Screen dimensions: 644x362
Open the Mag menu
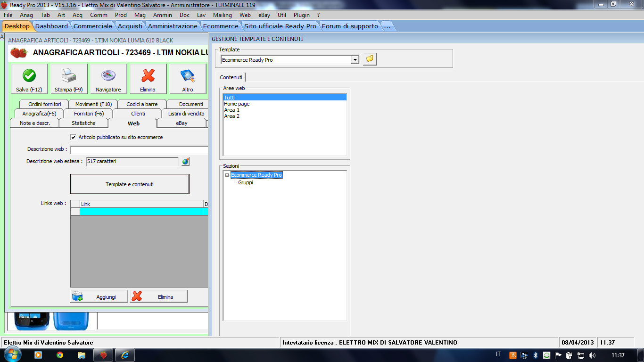[x=140, y=15]
